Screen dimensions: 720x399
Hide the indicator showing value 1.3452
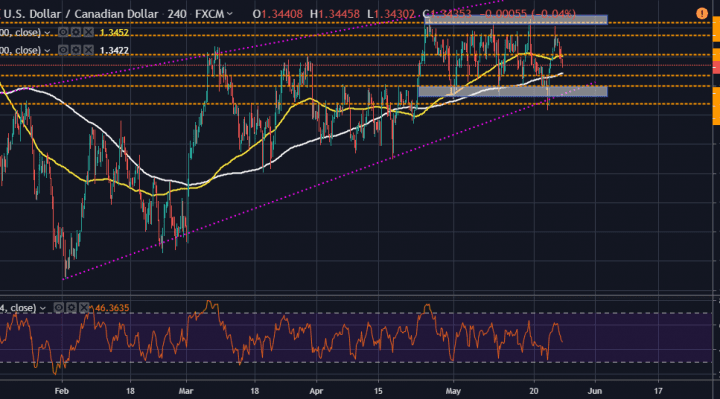click(63, 33)
